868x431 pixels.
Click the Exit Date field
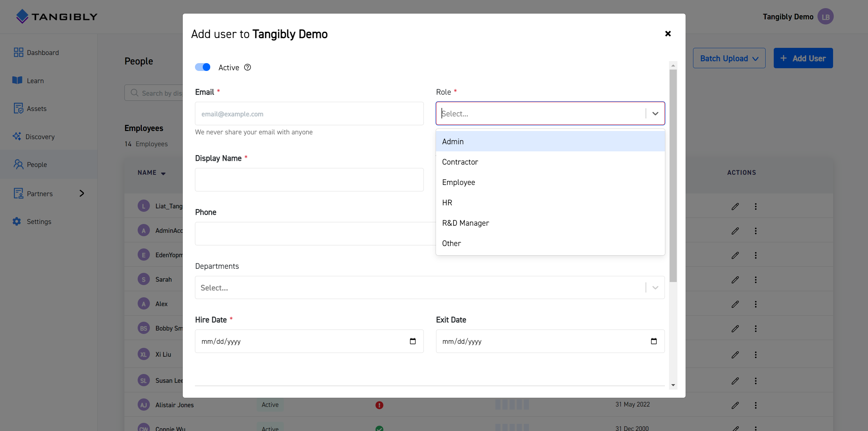pos(550,341)
